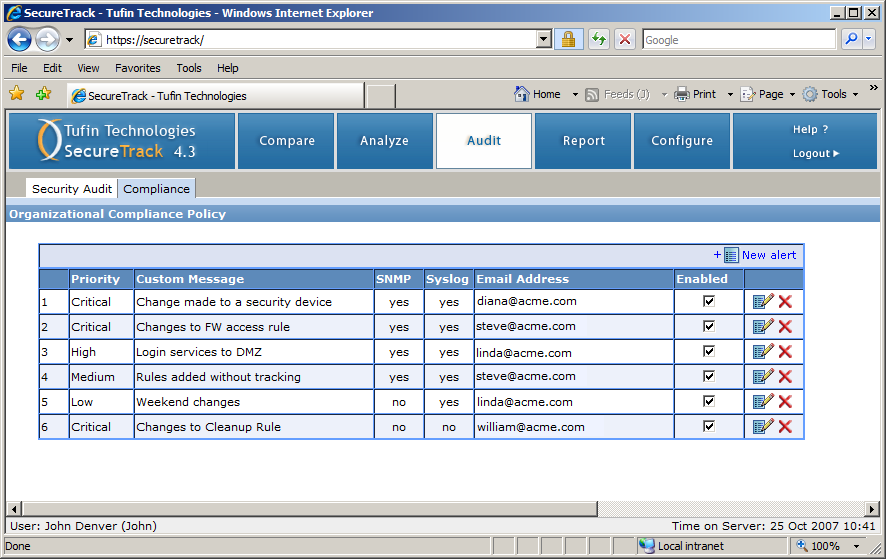
Task: Click the toolbar overflow chevron
Action: coord(874,88)
